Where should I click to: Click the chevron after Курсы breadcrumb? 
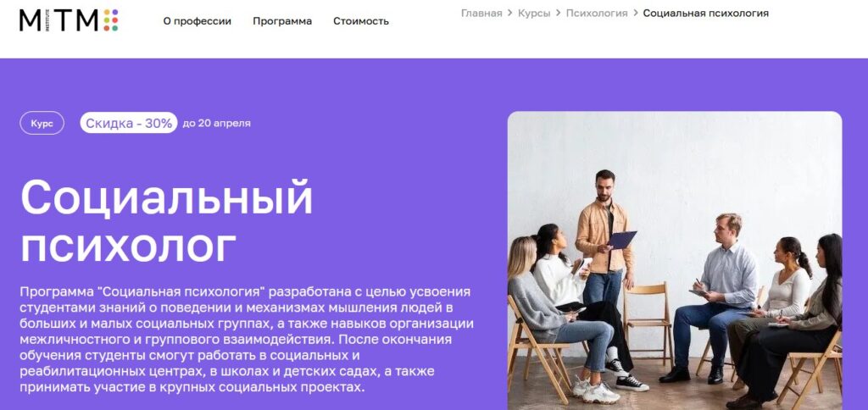[558, 14]
